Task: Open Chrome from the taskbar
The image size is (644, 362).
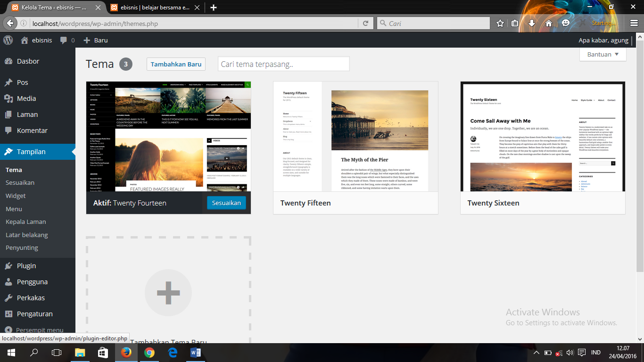Action: pyautogui.click(x=149, y=352)
